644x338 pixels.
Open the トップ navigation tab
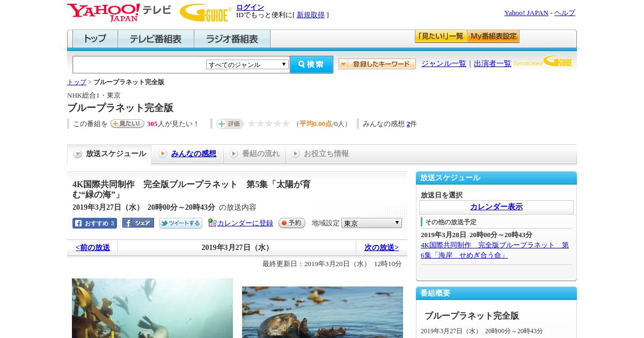click(x=95, y=39)
